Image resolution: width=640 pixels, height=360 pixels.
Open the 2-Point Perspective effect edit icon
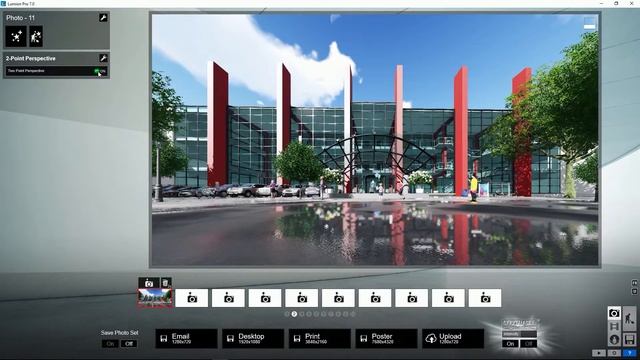click(103, 58)
